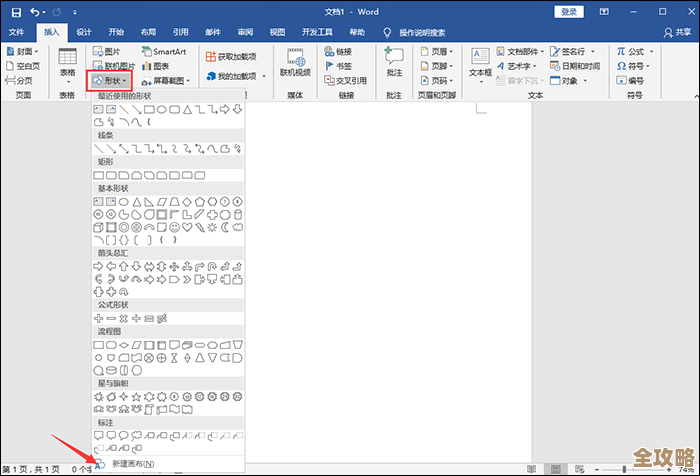The height and width of the screenshot is (476, 700).
Task: Click the 登录 sign-in button
Action: point(569,12)
